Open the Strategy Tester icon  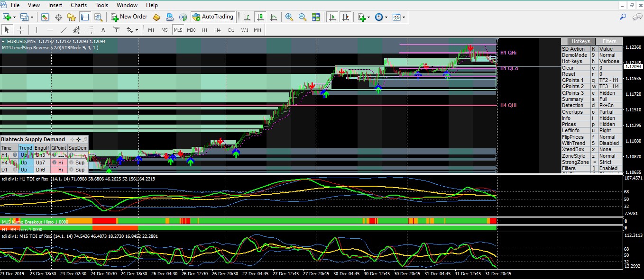click(x=98, y=17)
